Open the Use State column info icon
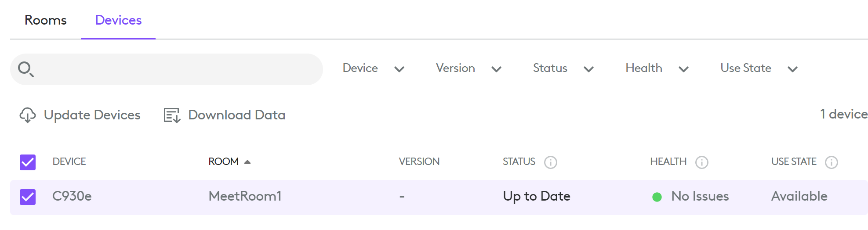The width and height of the screenshot is (868, 230). (831, 162)
